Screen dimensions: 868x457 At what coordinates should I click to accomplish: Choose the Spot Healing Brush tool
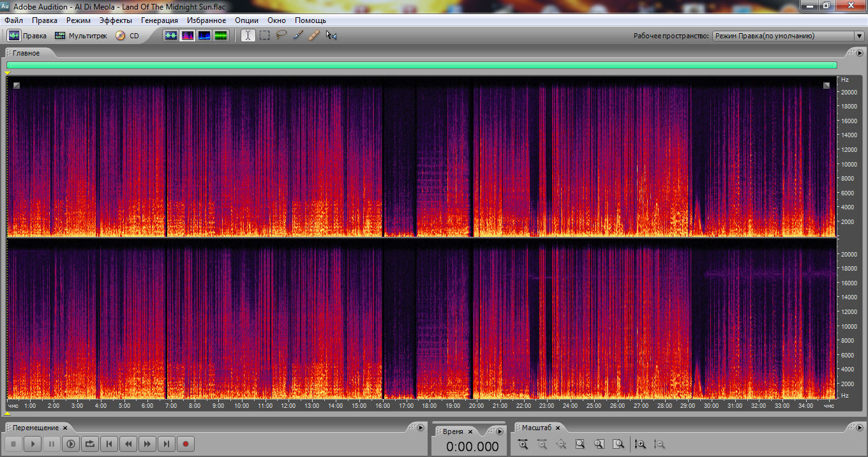[x=314, y=36]
